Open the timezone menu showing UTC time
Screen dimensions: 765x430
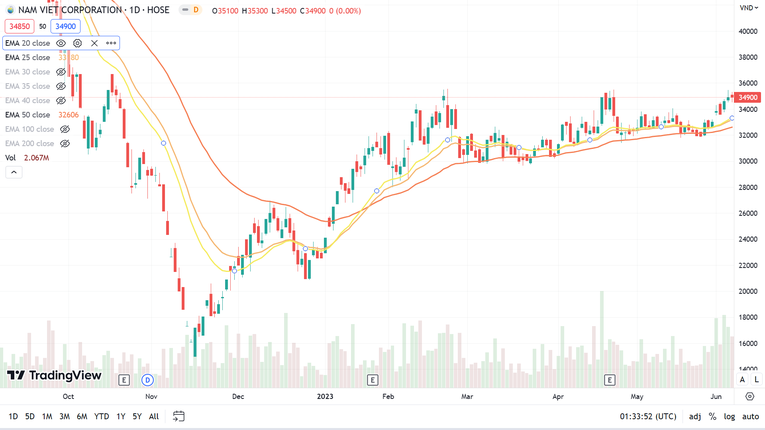647,416
